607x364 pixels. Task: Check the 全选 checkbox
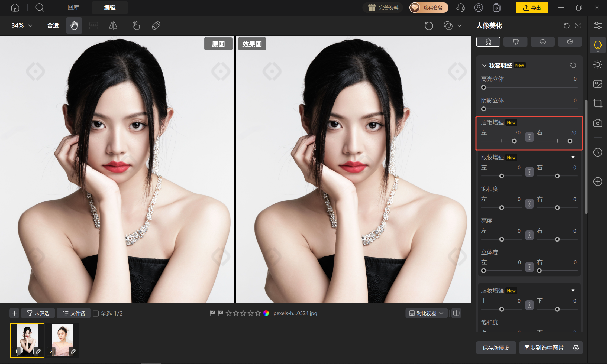click(96, 313)
